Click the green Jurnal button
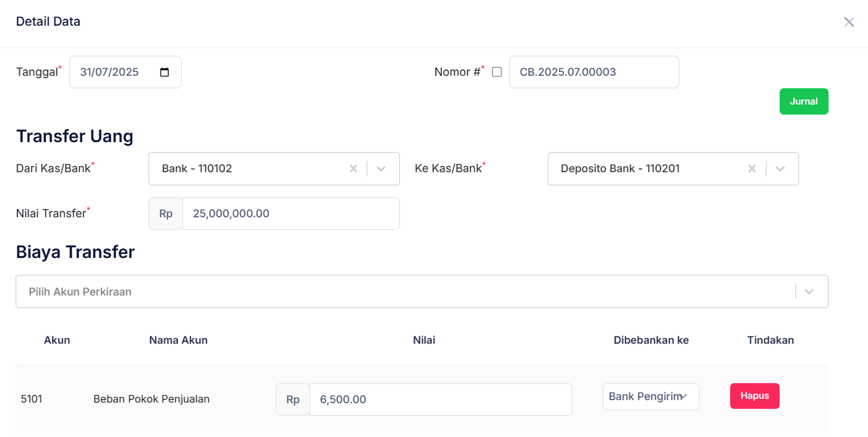 point(803,101)
